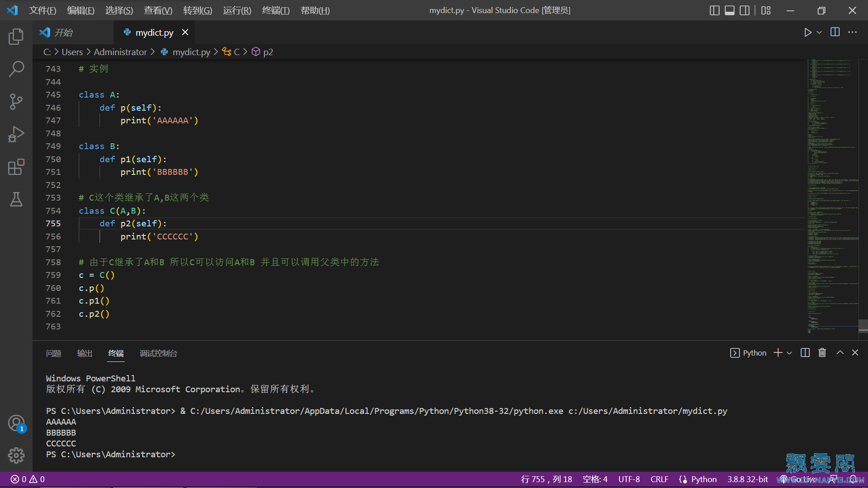Open the Run and Debug view
The width and height of the screenshot is (868, 488).
[16, 134]
